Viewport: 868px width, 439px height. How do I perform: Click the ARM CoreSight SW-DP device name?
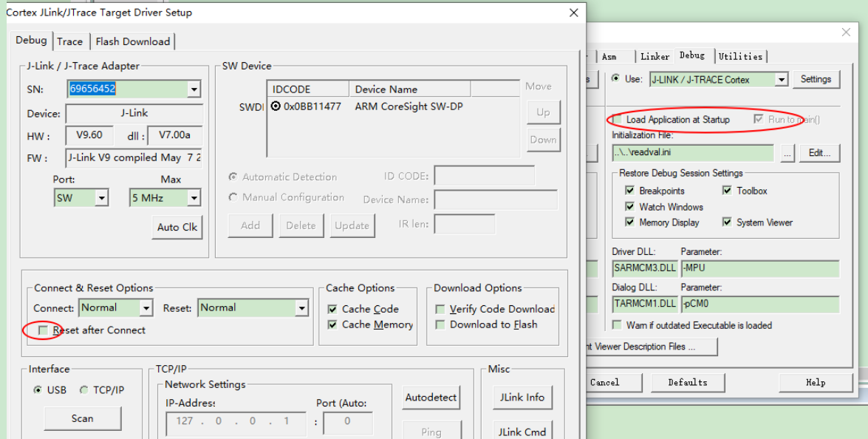coord(409,106)
